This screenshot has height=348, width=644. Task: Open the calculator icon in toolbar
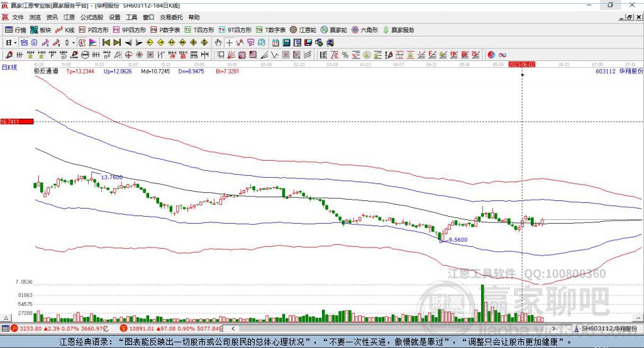286,42
